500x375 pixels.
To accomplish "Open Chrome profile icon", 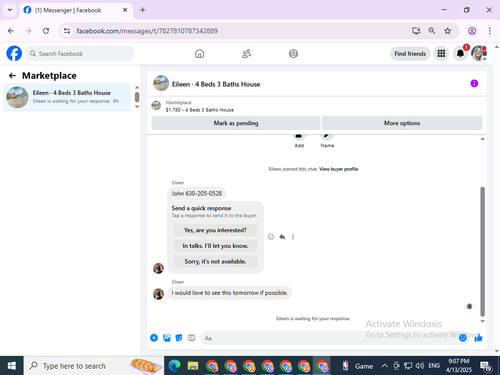I will coord(472,31).
